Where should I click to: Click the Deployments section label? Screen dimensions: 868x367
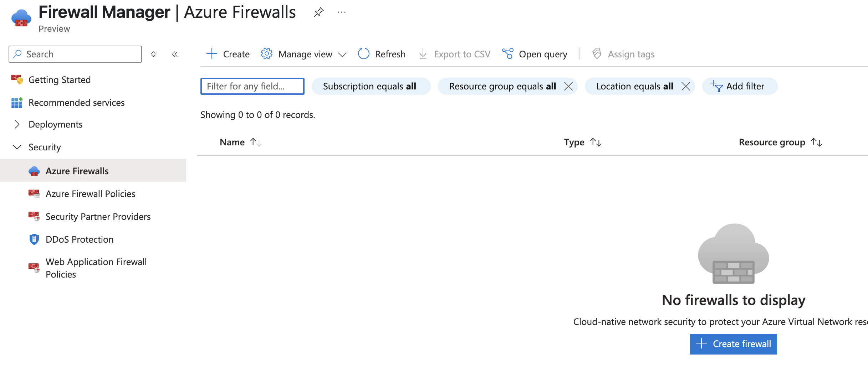55,124
